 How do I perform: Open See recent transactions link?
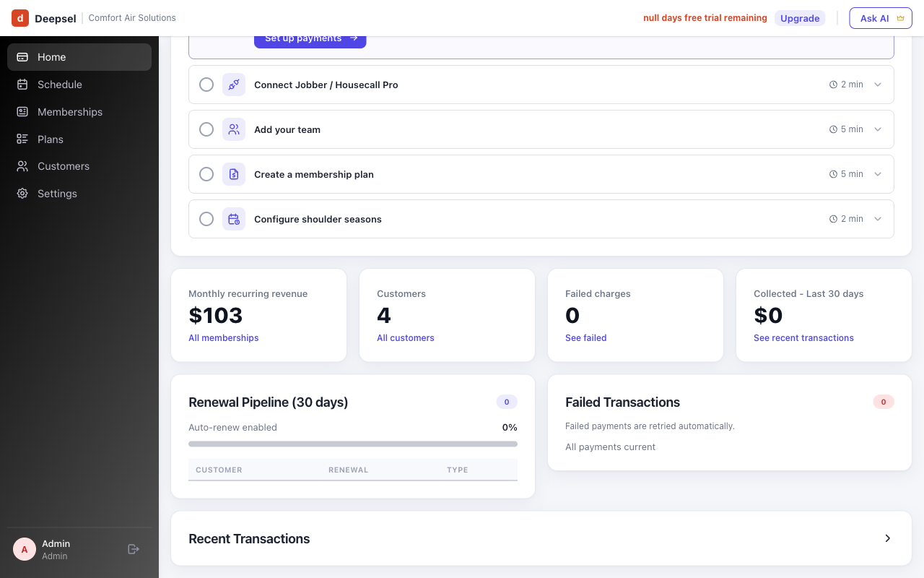pos(803,338)
